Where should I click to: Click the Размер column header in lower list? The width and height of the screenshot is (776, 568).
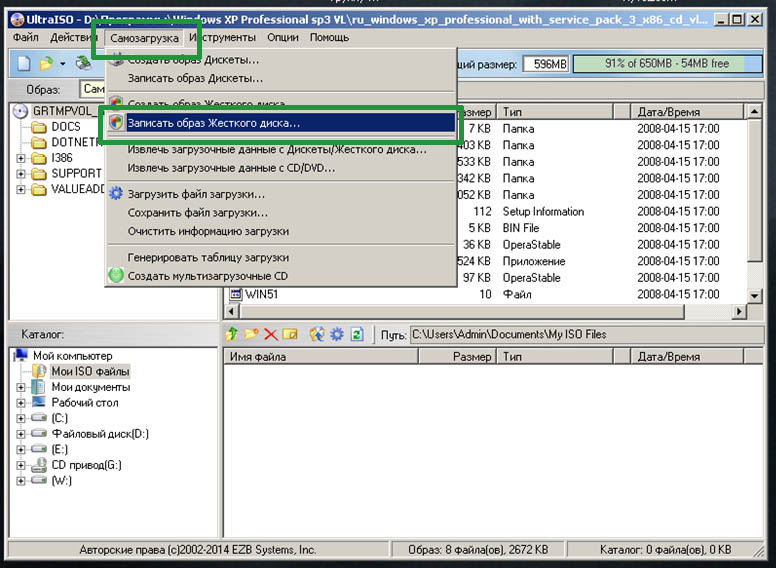457,357
